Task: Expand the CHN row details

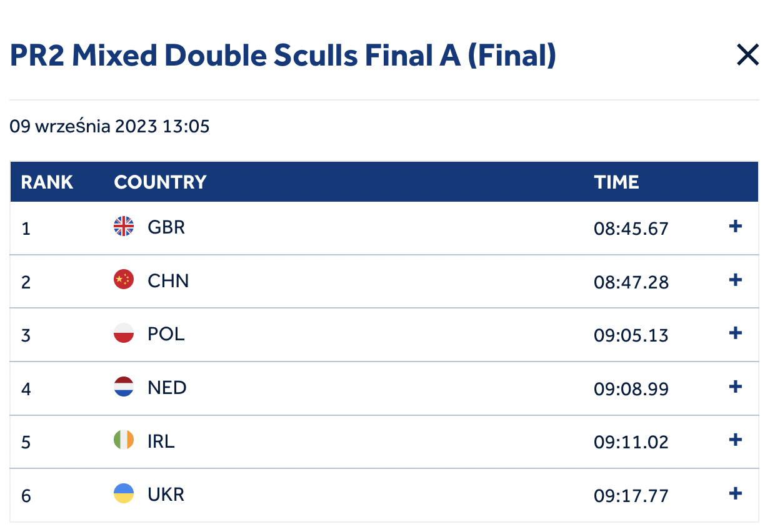Action: [x=736, y=280]
